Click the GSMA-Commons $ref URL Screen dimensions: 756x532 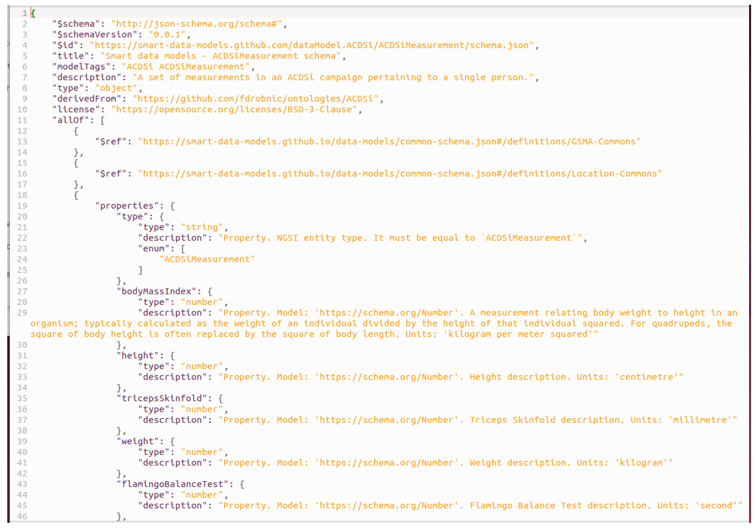tap(389, 142)
